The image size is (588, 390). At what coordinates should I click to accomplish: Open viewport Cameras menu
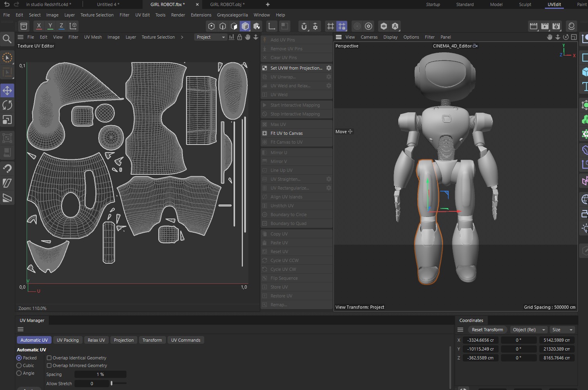pyautogui.click(x=369, y=37)
